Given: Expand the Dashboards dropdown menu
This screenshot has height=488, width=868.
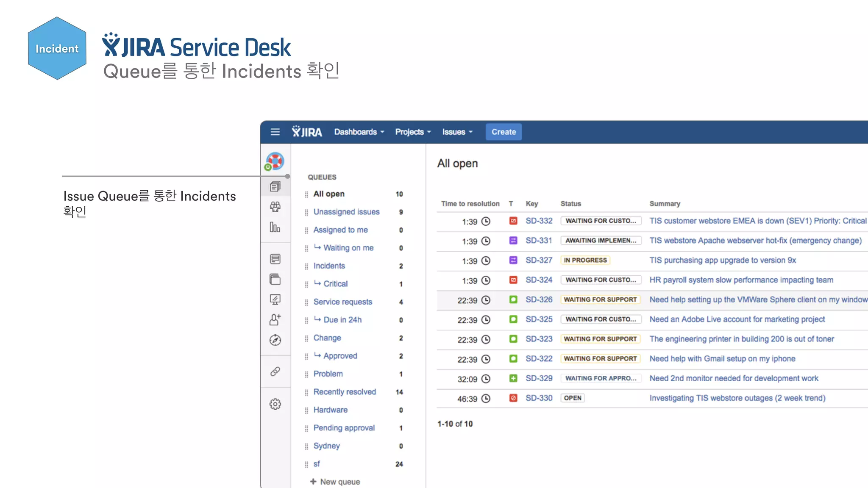Looking at the screenshot, I should 359,132.
